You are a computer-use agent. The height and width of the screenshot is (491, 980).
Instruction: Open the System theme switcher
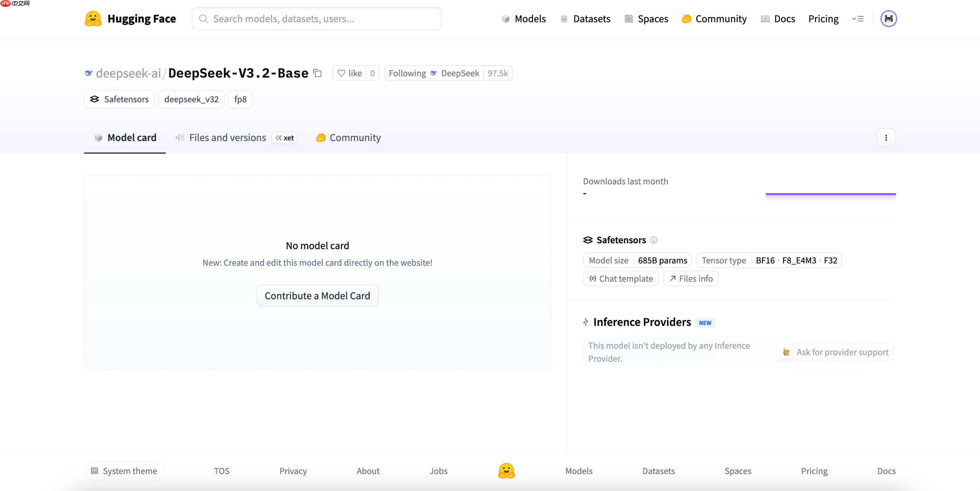click(x=123, y=471)
